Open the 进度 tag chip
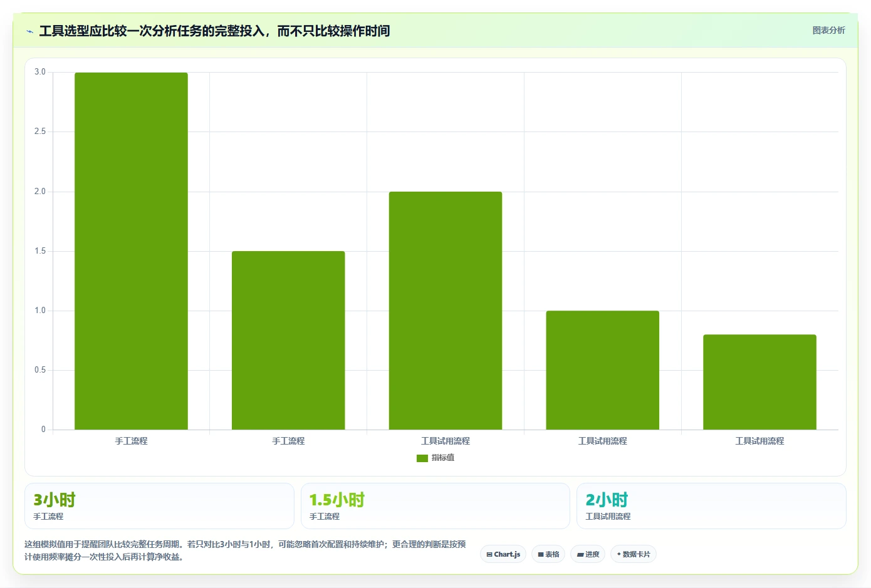 point(588,554)
